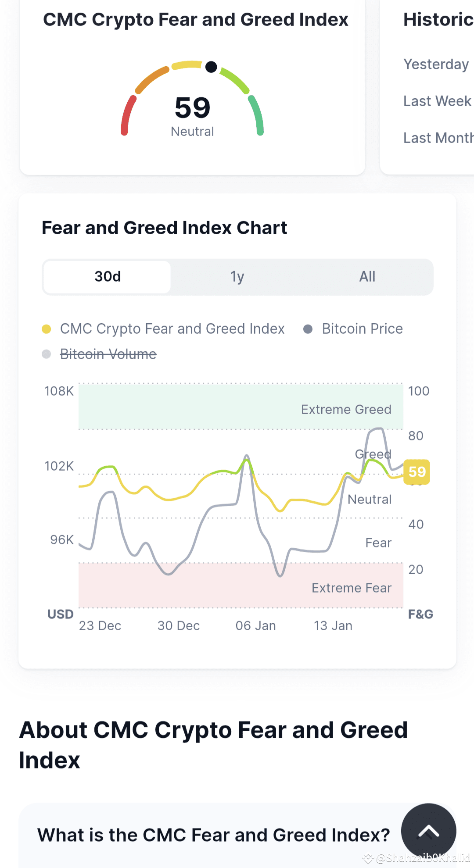Screen dimensions: 474x868
Task: Open the Last Month historical value row
Action: pos(438,138)
